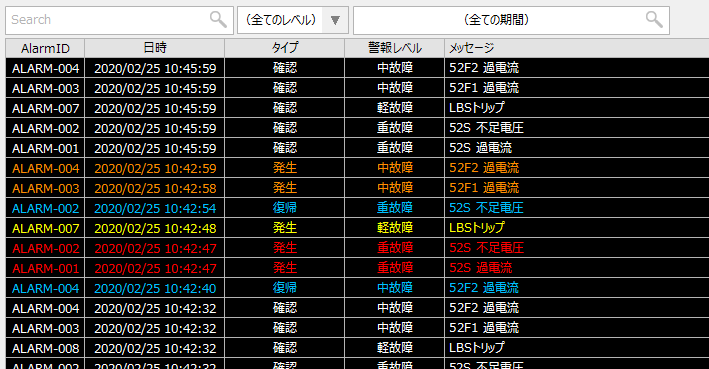
Task: Click the orange 52F2 過電流 message
Action: coord(484,168)
